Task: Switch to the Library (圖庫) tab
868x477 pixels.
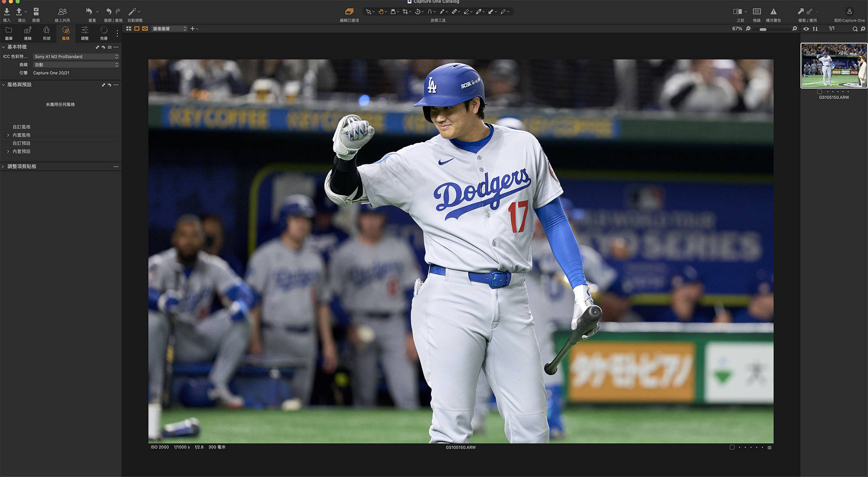Action: pos(9,33)
